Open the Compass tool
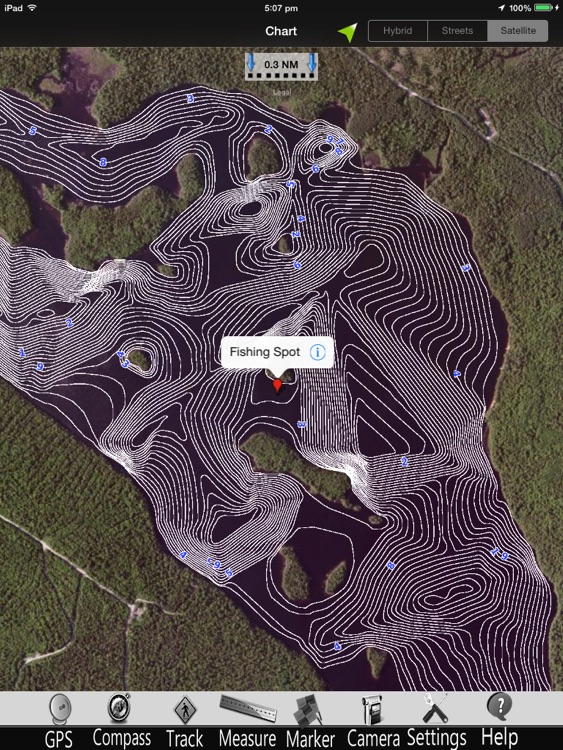The image size is (563, 750). point(121,720)
